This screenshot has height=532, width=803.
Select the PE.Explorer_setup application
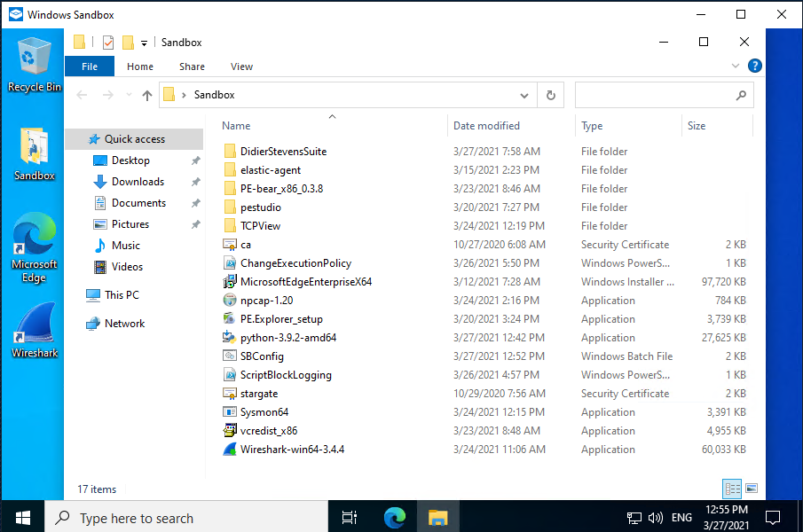pos(281,319)
